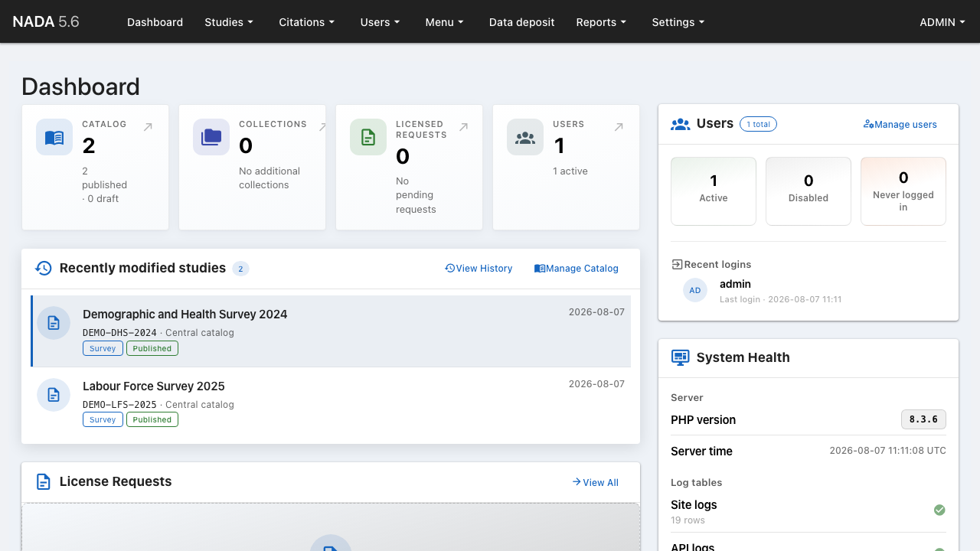Open the Menu dropdown in navbar
Image resolution: width=980 pixels, height=551 pixels.
[445, 22]
